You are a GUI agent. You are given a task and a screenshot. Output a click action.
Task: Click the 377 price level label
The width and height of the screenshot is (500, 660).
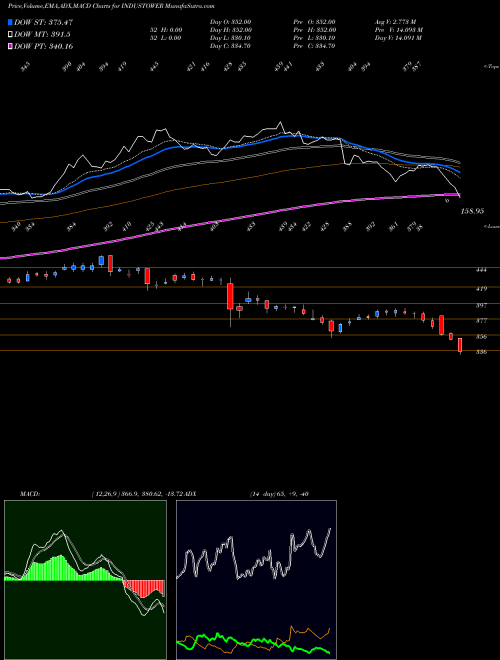(481, 321)
